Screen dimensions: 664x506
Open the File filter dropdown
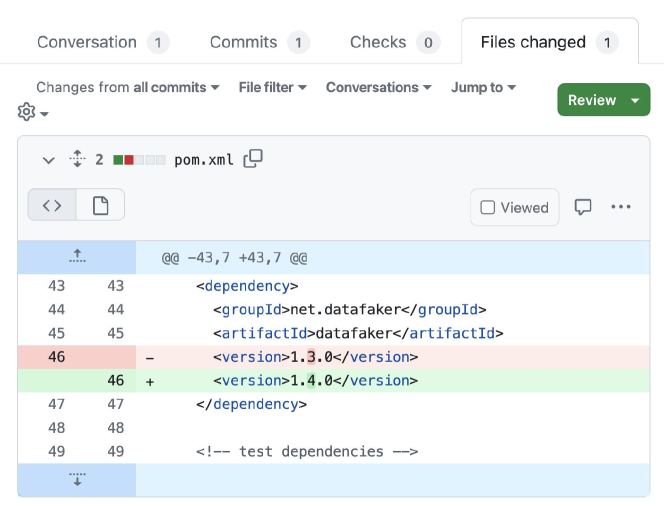[x=272, y=87]
